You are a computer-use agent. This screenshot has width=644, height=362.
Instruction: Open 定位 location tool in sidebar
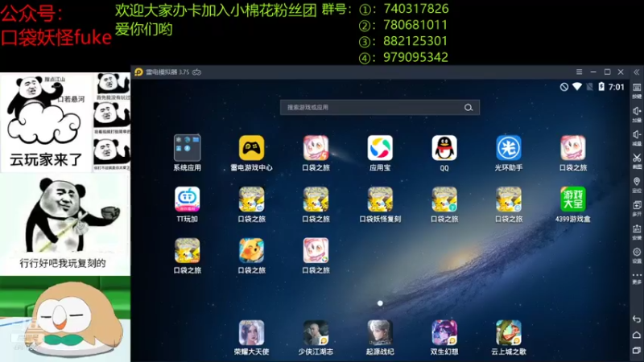[637, 185]
